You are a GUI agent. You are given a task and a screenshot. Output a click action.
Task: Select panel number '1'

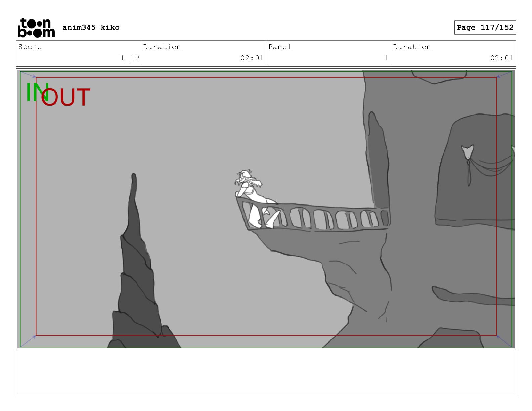(x=386, y=58)
